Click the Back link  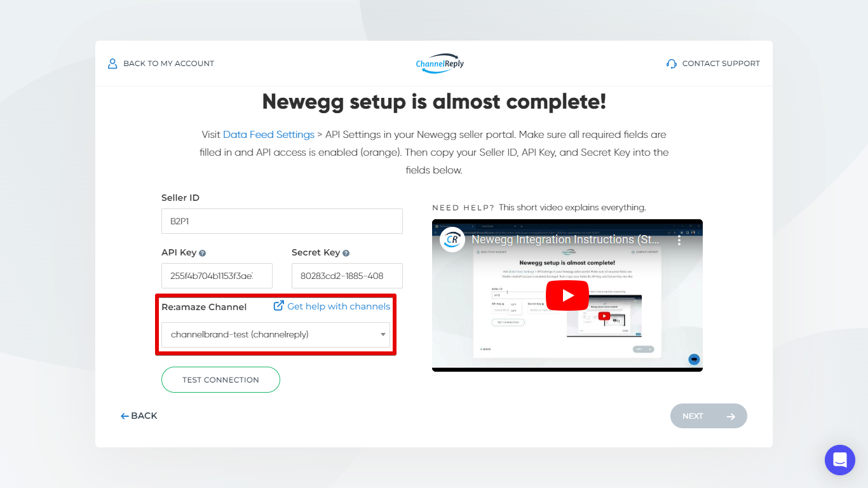coord(139,416)
